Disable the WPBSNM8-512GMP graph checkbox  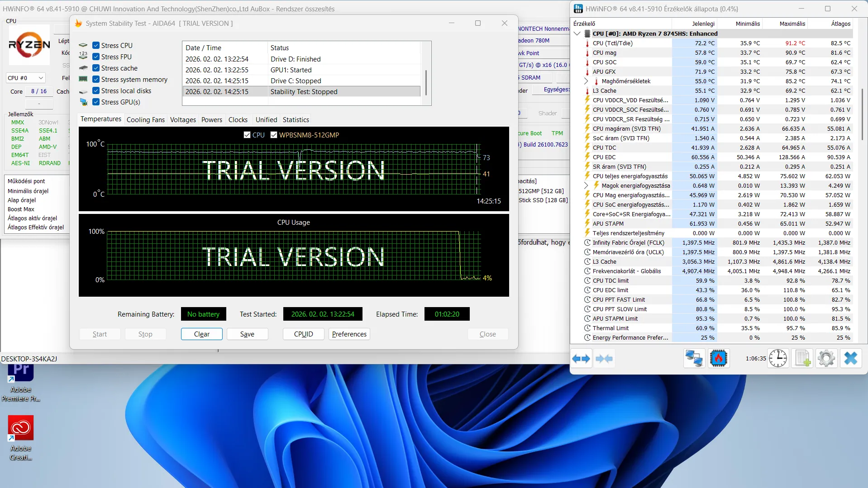pyautogui.click(x=274, y=135)
